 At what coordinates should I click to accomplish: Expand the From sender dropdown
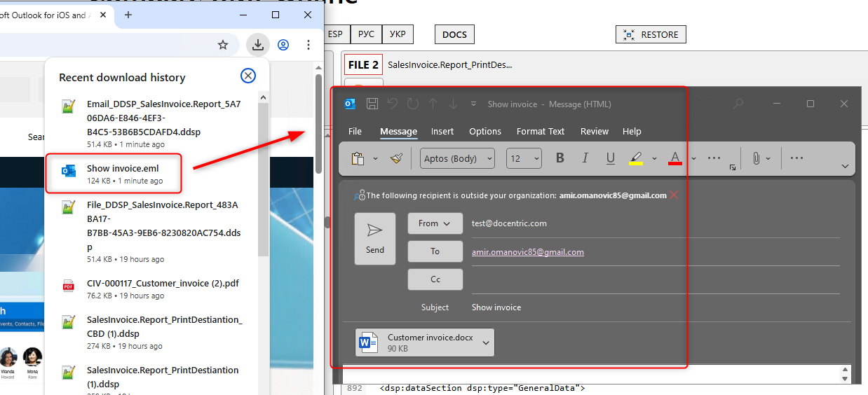[x=435, y=223]
